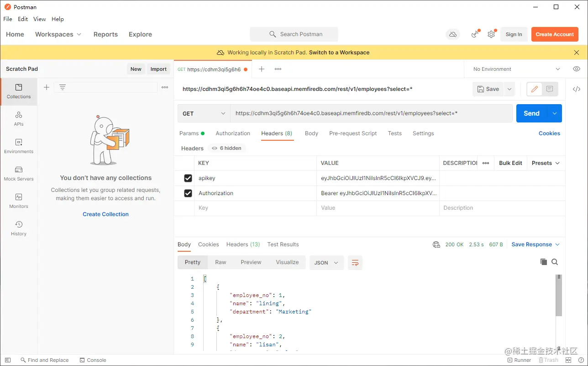Open the Presets dropdown
Image resolution: width=588 pixels, height=366 pixels.
(x=546, y=163)
